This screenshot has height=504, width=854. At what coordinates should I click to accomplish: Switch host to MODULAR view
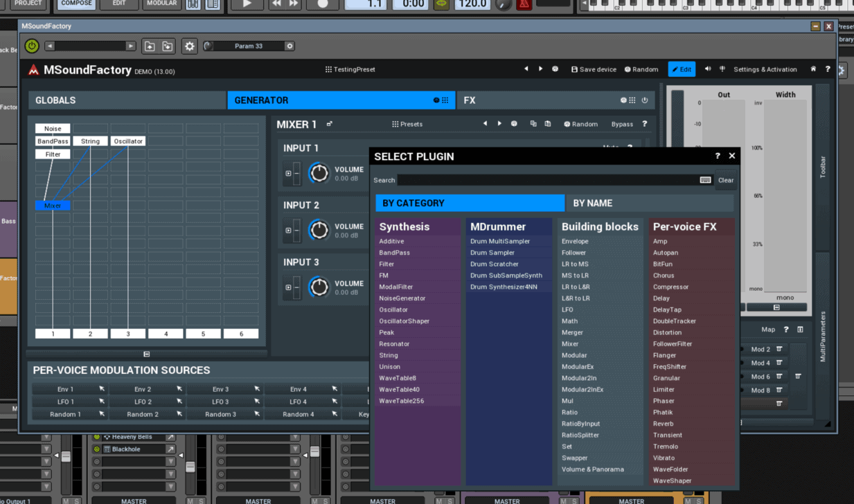click(161, 3)
